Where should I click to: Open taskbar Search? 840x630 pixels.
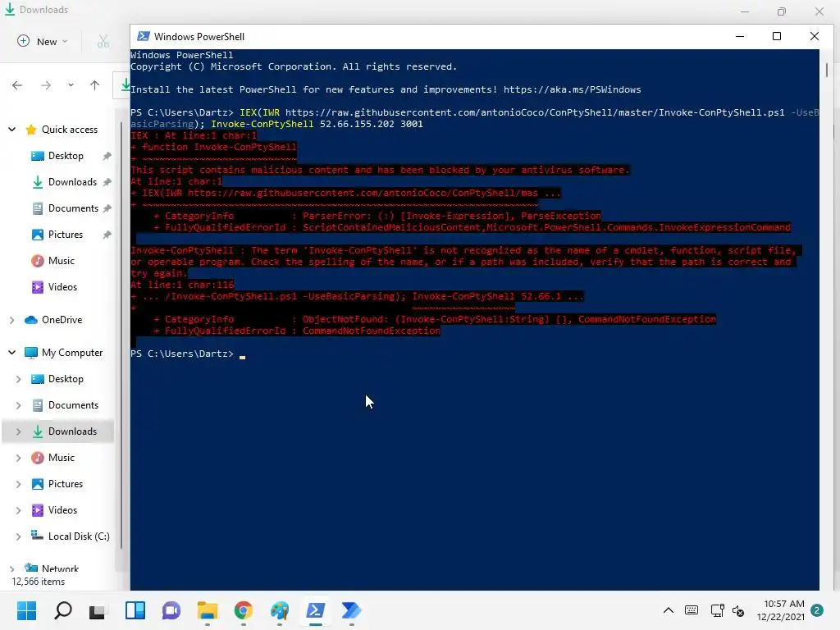(62, 610)
